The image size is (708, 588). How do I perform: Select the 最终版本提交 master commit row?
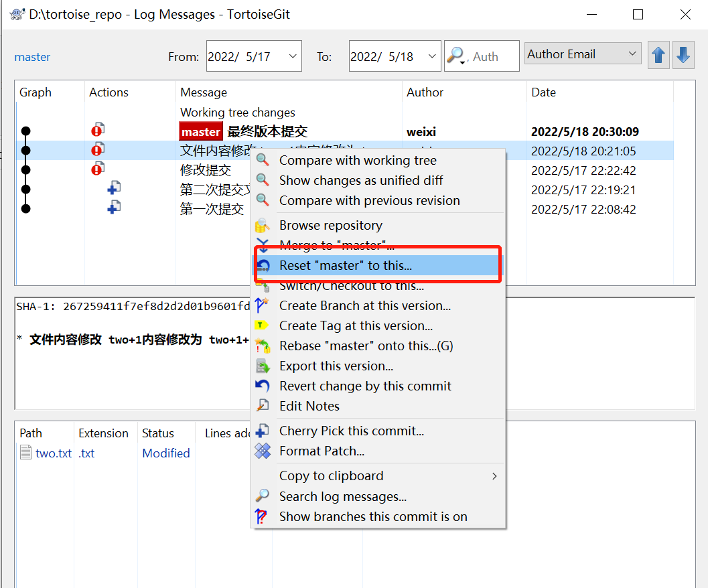click(x=345, y=131)
